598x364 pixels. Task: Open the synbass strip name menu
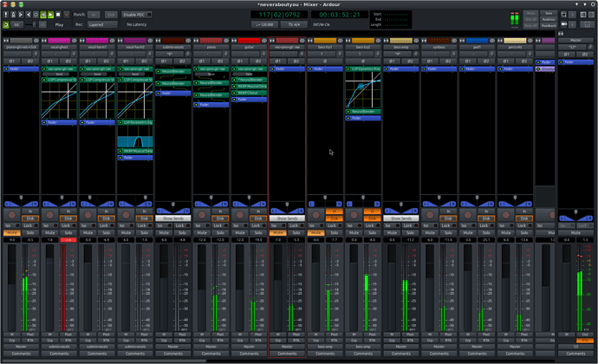439,47
